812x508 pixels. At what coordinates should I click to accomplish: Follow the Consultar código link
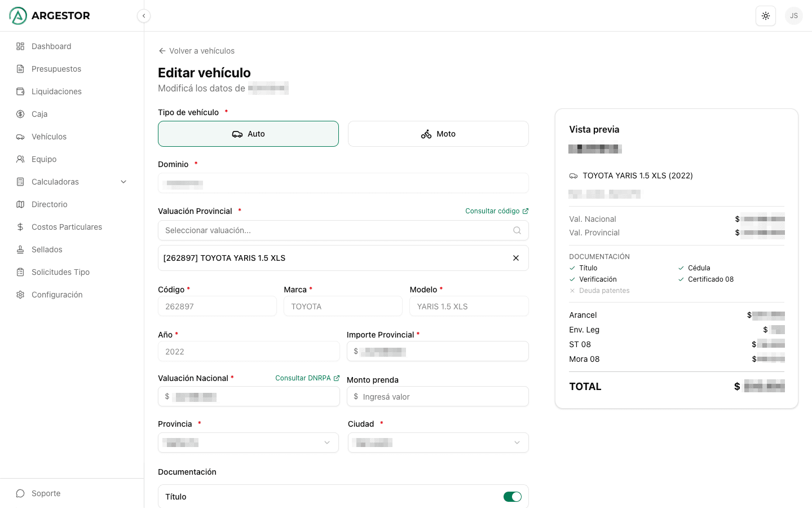(x=497, y=211)
